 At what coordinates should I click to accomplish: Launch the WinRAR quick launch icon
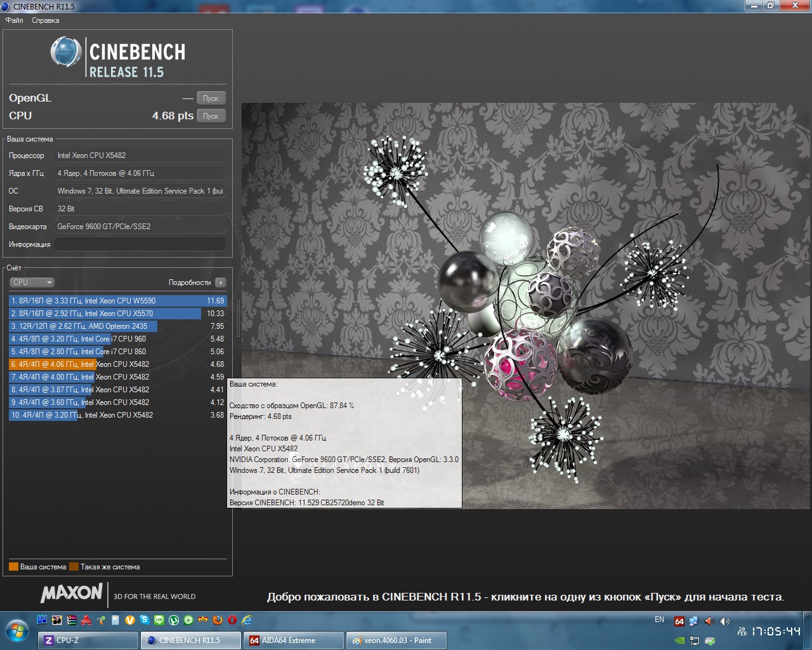click(72, 620)
